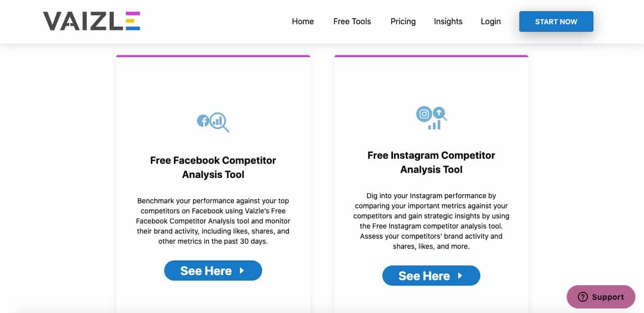Open the Support widget

[601, 297]
